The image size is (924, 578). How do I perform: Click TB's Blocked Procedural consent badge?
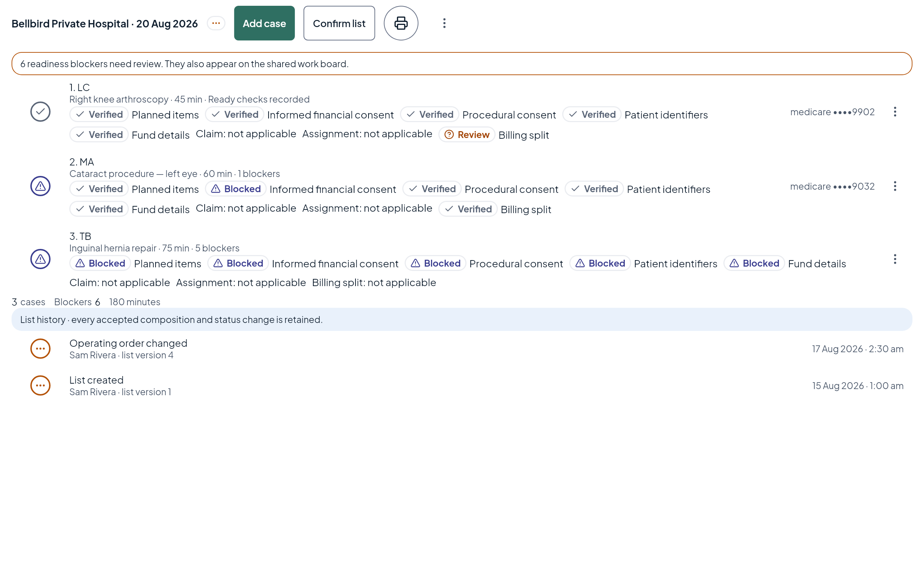pos(435,263)
